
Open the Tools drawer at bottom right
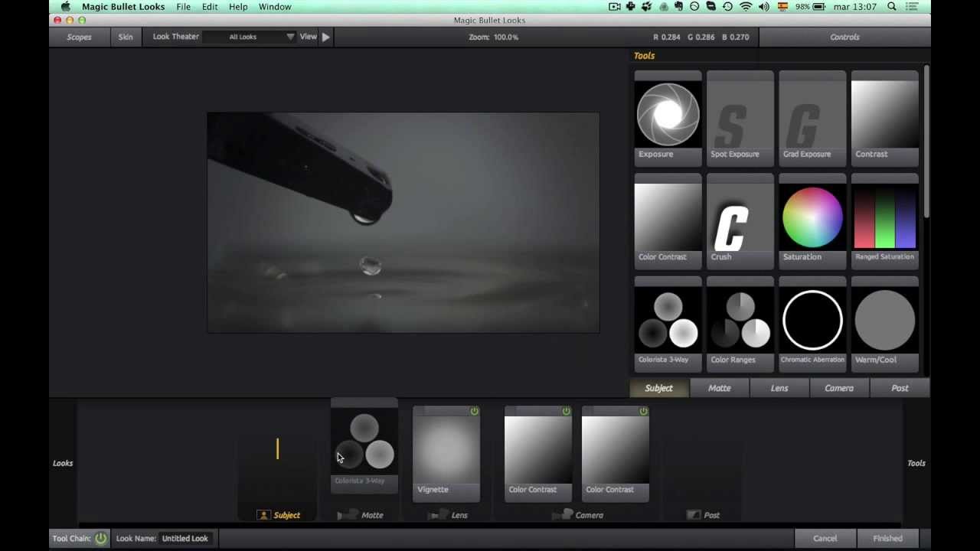[x=916, y=463]
